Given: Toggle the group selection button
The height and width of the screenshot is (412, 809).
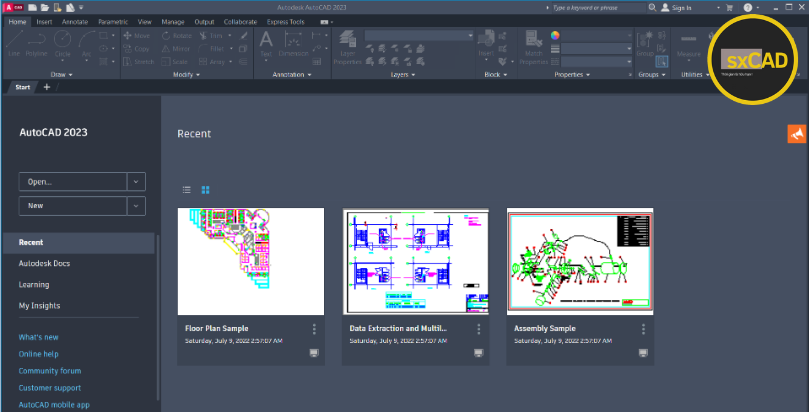Looking at the screenshot, I should tap(661, 61).
